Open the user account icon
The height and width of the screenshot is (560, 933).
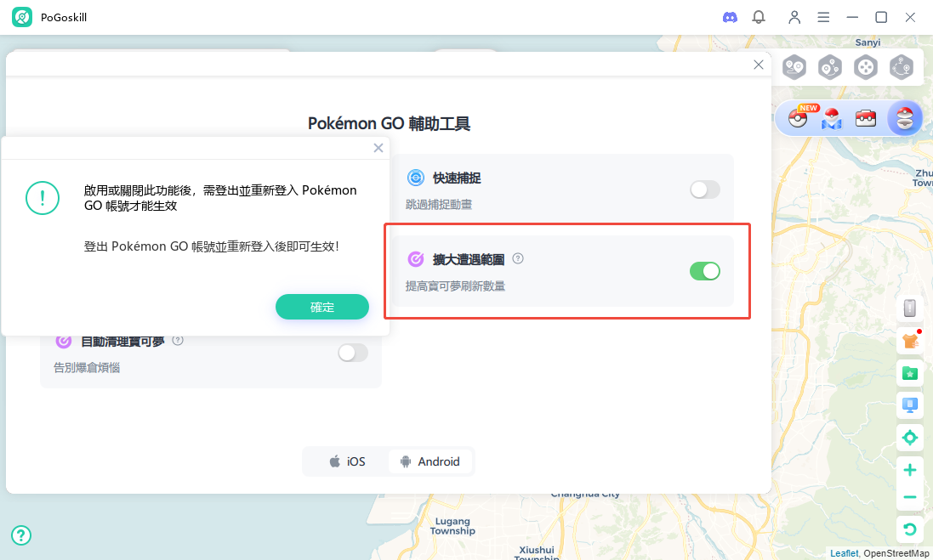point(794,17)
